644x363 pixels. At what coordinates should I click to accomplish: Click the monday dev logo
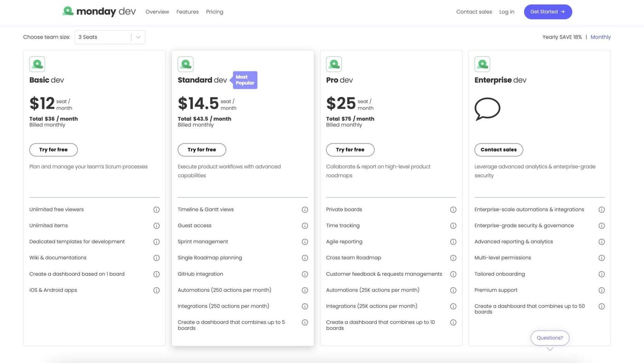pos(99,12)
